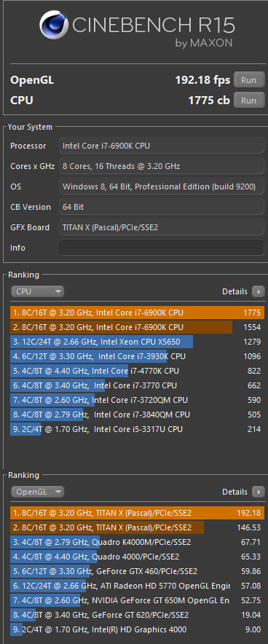
Task: Select the i7-3930K CPU ranking row
Action: [x=137, y=356]
